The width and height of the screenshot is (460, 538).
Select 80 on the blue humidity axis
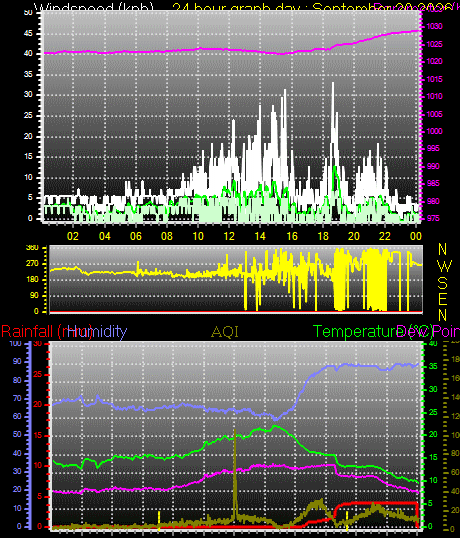pos(17,380)
